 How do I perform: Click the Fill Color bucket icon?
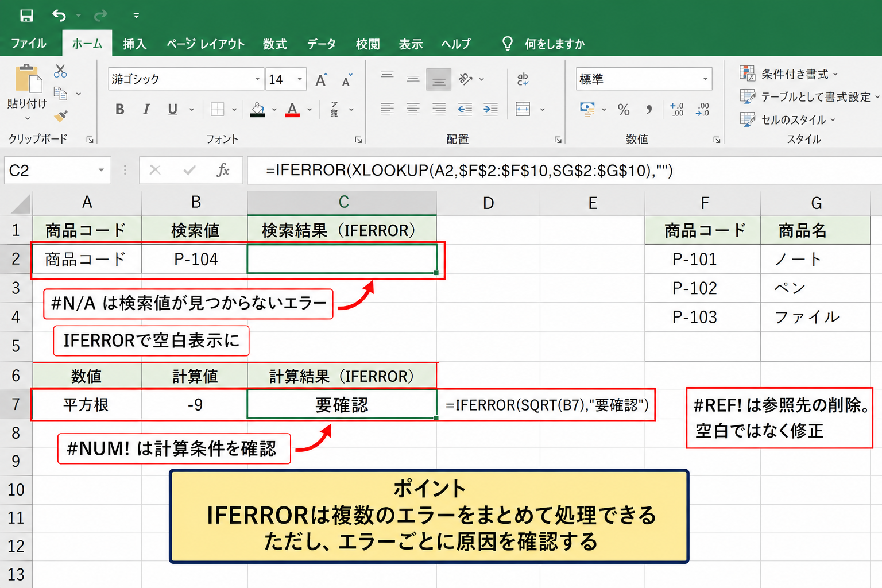pyautogui.click(x=258, y=109)
